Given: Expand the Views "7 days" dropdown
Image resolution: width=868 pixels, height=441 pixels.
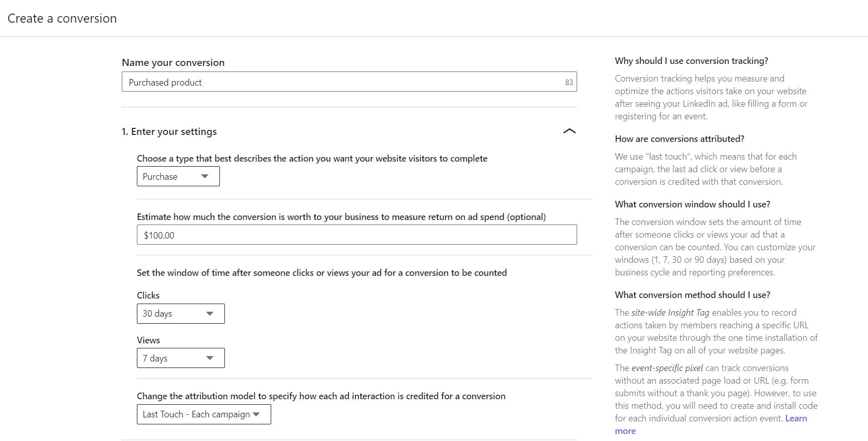Looking at the screenshot, I should click(181, 358).
